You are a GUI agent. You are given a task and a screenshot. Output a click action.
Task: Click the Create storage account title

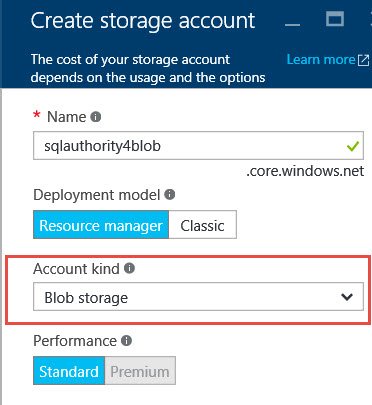tap(143, 20)
